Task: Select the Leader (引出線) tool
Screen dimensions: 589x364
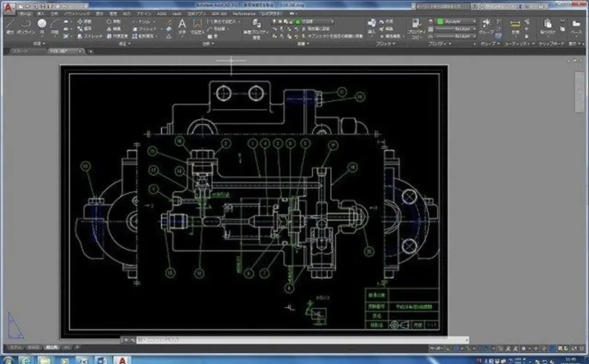Action: coord(217,29)
